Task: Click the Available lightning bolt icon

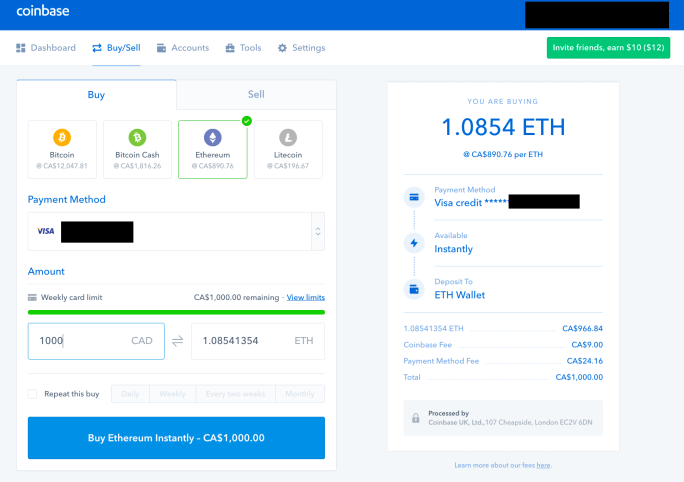Action: (x=414, y=243)
